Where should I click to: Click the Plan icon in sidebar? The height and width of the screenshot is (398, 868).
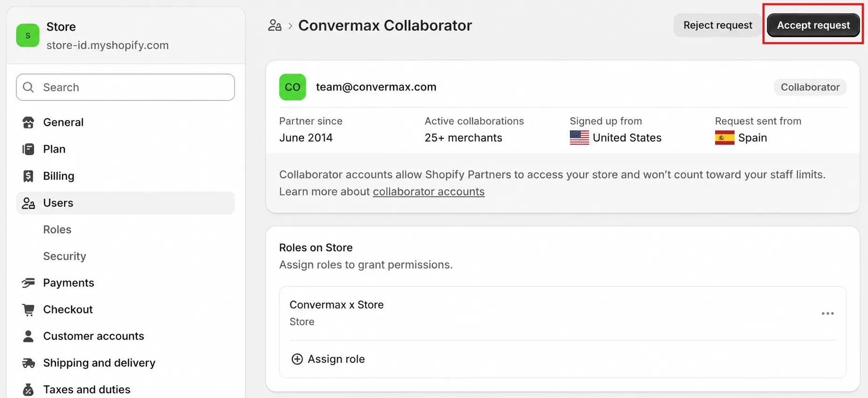pyautogui.click(x=28, y=149)
